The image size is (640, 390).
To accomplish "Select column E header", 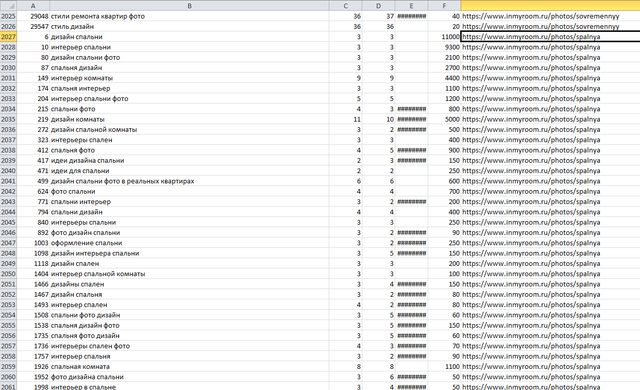I will pos(411,6).
